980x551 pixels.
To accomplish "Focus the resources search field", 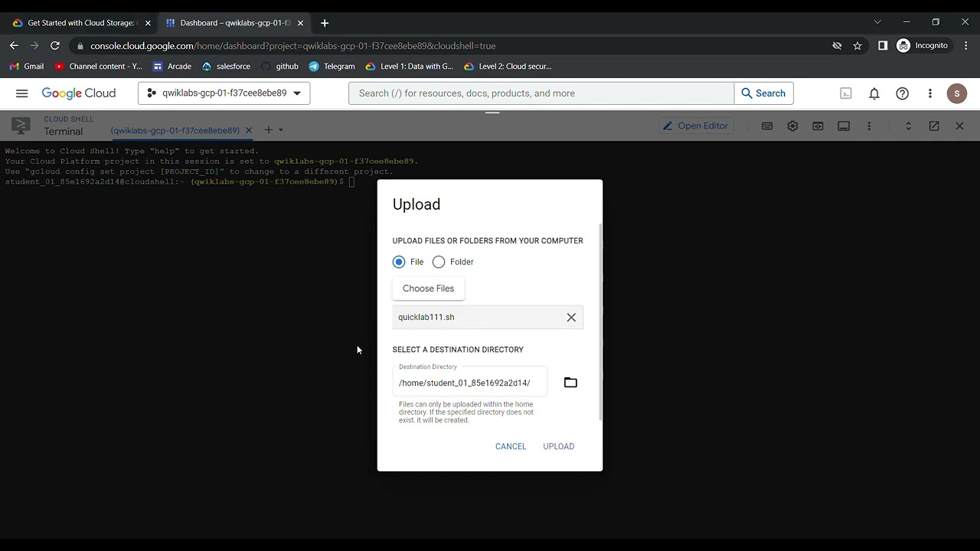I will (x=542, y=93).
